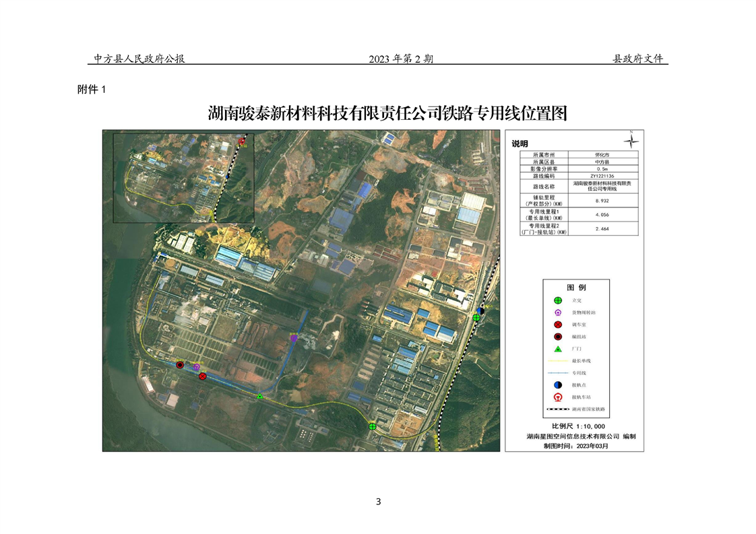Click the legend label 立交
756x534 pixels.
(x=577, y=301)
